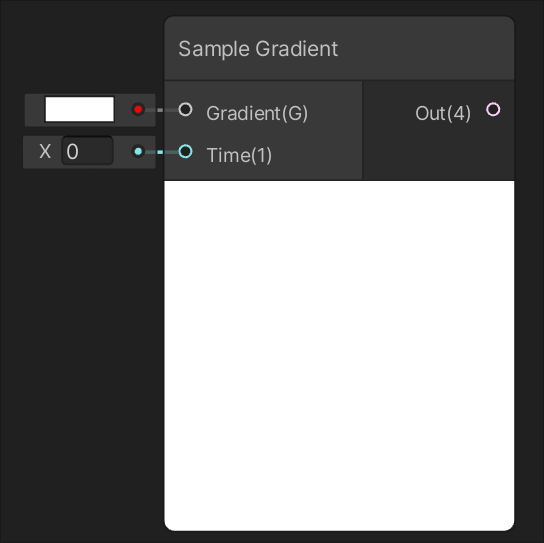Click the Gradient(G) input label
This screenshot has height=543, width=544.
coord(257,113)
